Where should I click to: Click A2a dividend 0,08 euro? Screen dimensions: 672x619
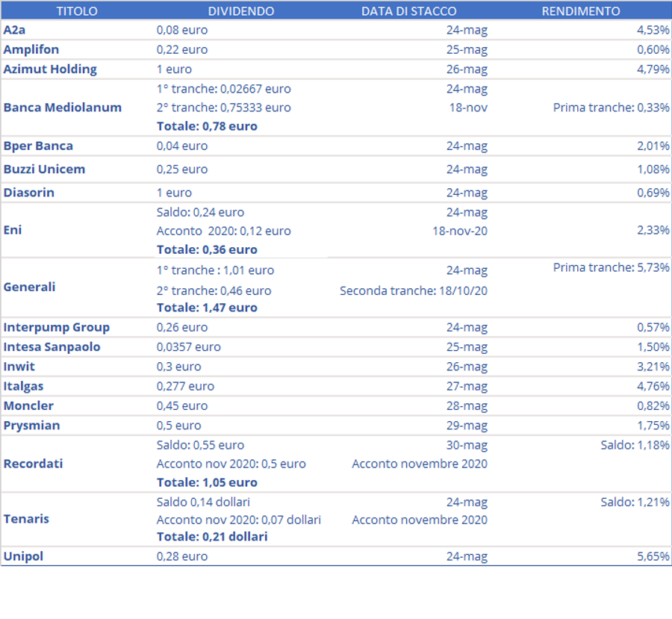[x=182, y=30]
